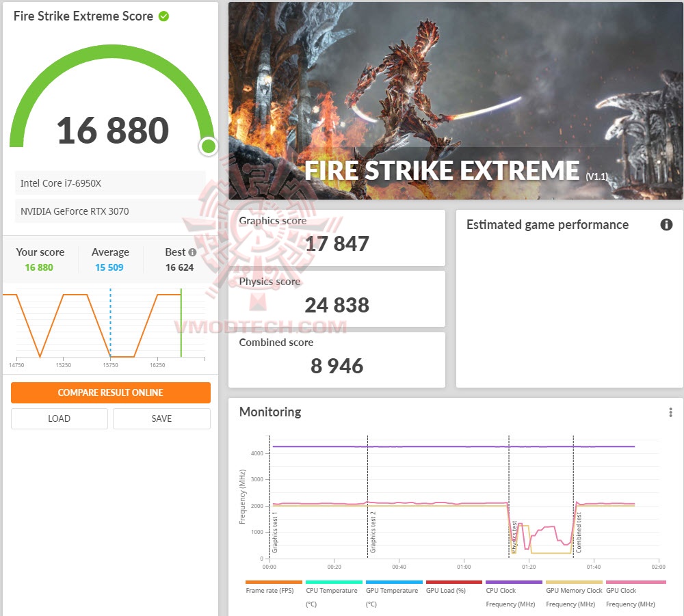Select the Physics score panel
684x616 pixels.
[337, 299]
